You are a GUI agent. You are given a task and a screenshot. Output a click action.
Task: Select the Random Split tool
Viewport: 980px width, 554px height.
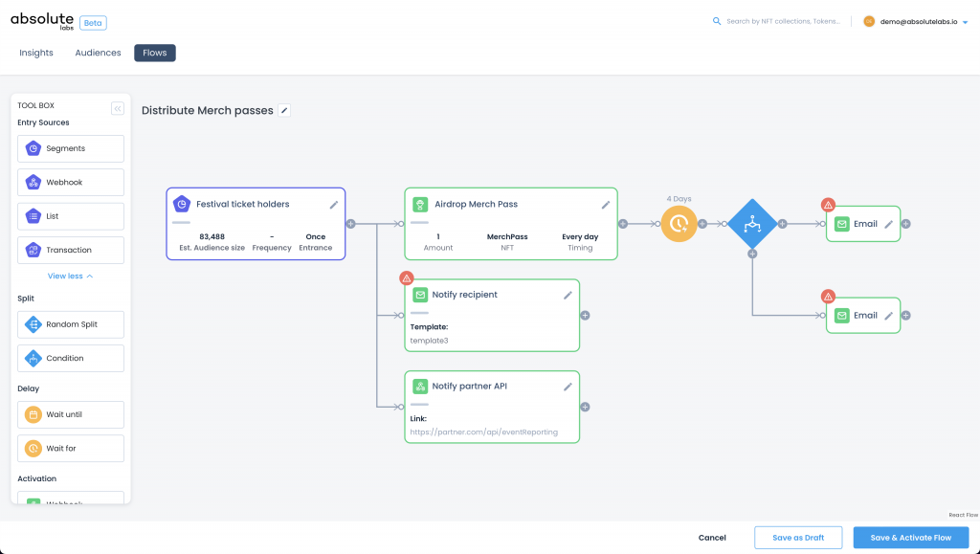[x=71, y=324]
